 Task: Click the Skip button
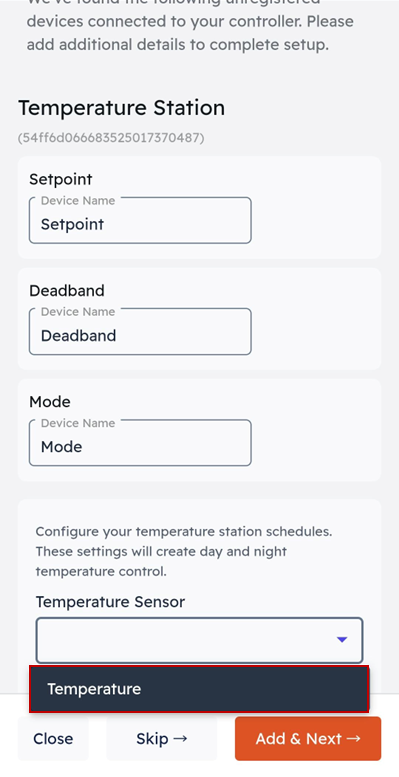pyautogui.click(x=162, y=739)
